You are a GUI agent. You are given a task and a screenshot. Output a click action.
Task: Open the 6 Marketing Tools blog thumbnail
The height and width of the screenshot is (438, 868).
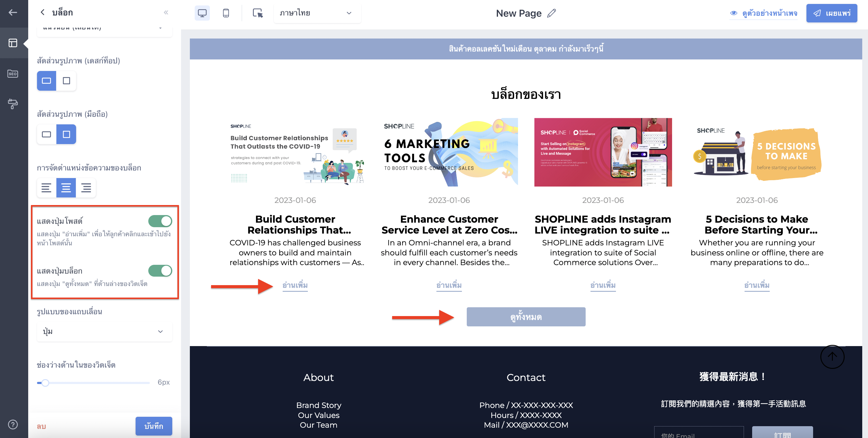pos(449,152)
